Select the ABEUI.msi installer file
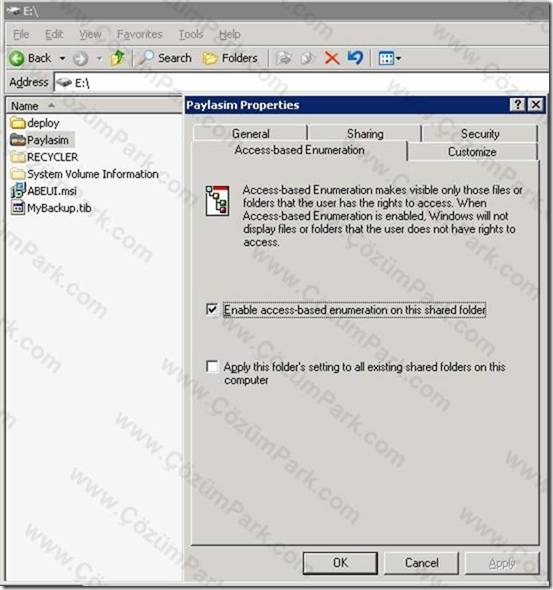The height and width of the screenshot is (590, 553). click(44, 191)
